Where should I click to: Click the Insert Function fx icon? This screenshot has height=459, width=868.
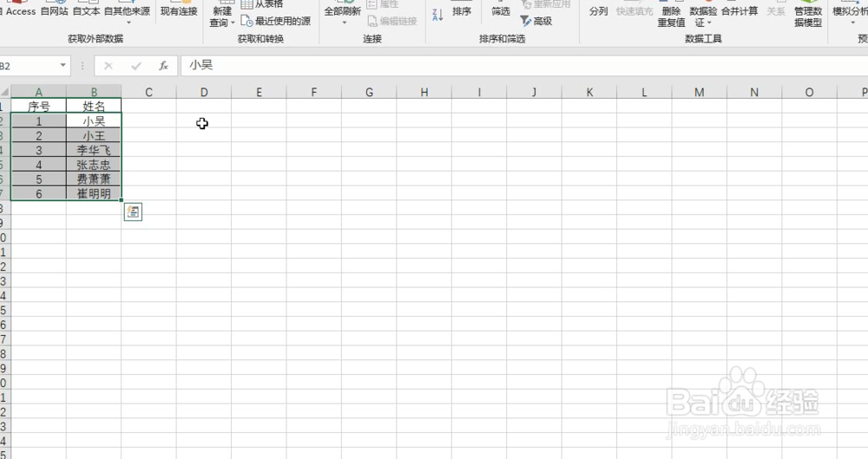tap(163, 66)
